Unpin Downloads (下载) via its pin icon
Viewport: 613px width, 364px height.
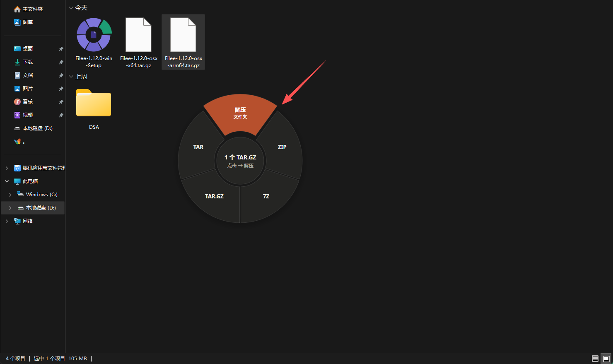coord(61,62)
